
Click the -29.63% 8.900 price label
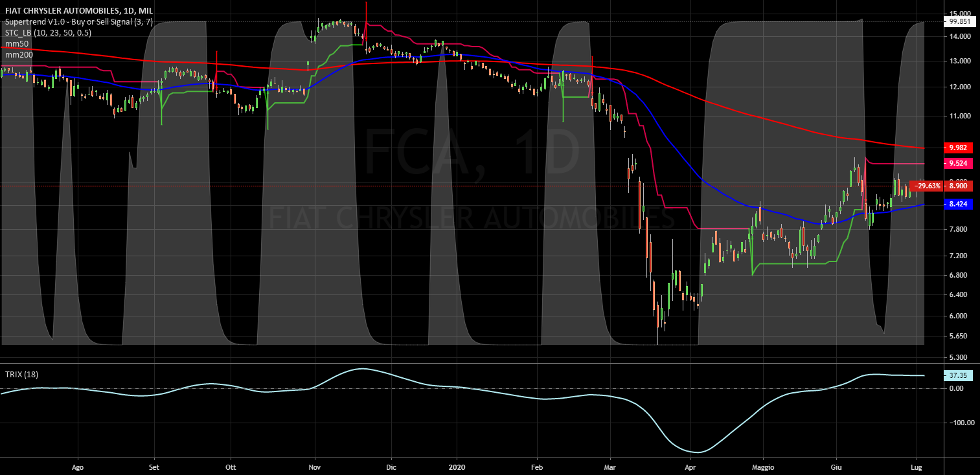tap(942, 186)
